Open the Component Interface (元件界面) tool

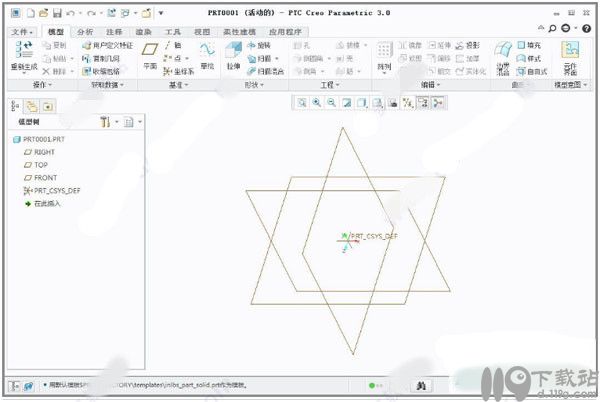tap(570, 59)
